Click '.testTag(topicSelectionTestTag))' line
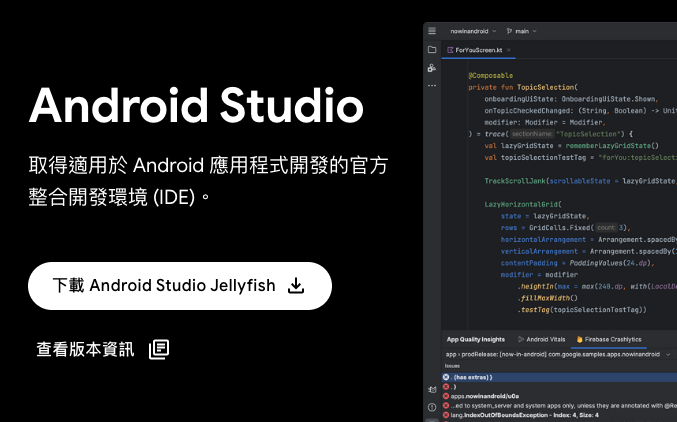Screen dimensions: 677x422 [x=582, y=310]
